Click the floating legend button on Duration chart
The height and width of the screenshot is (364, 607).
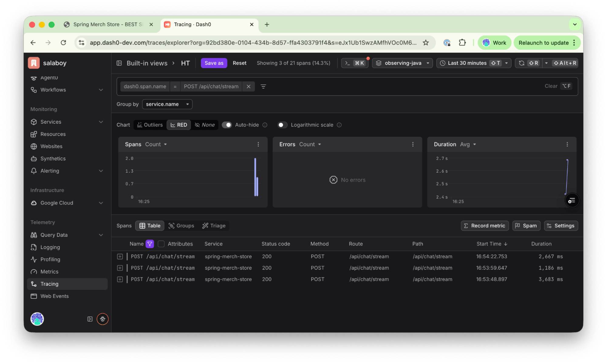(x=572, y=201)
